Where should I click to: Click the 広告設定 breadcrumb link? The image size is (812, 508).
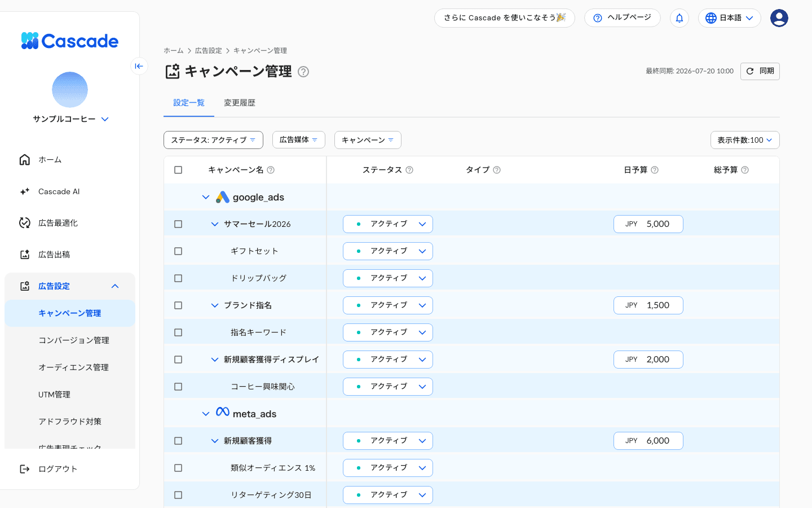[209, 51]
